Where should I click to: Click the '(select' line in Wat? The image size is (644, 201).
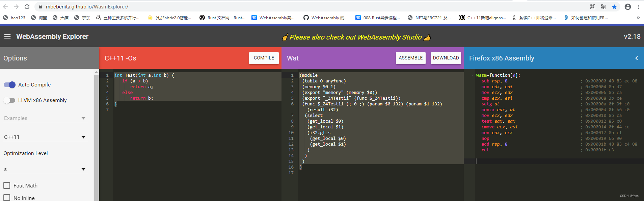(x=314, y=116)
